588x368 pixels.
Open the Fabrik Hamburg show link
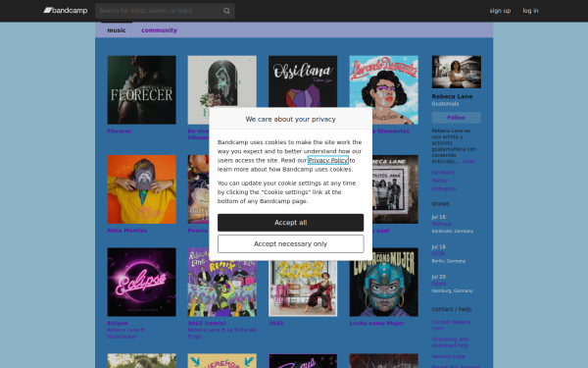point(439,284)
